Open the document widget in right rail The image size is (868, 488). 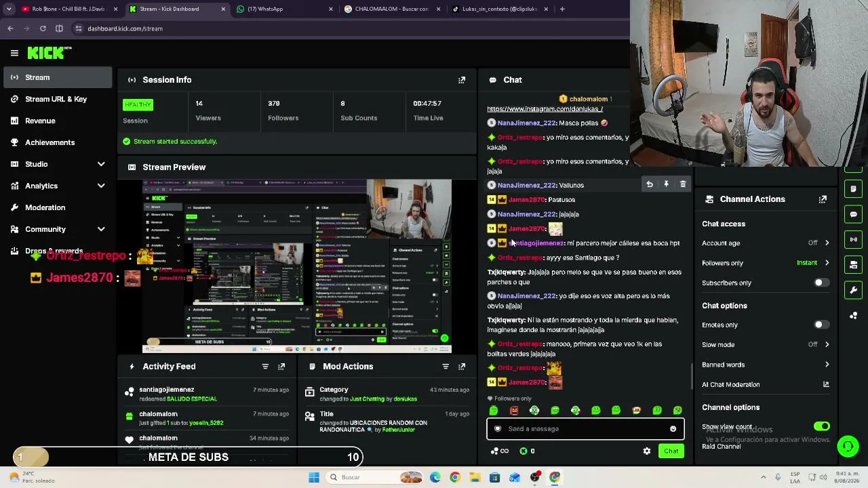pyautogui.click(x=853, y=189)
